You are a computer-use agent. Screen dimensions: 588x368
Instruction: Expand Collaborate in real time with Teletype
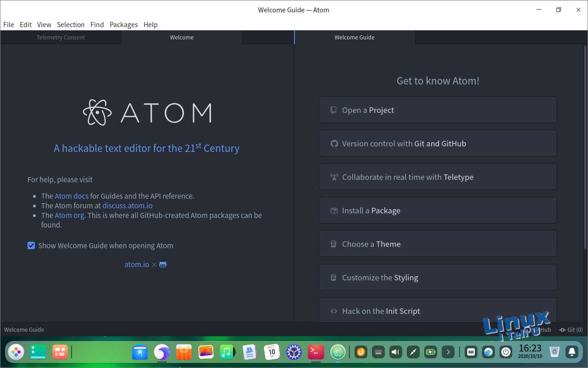tap(438, 177)
